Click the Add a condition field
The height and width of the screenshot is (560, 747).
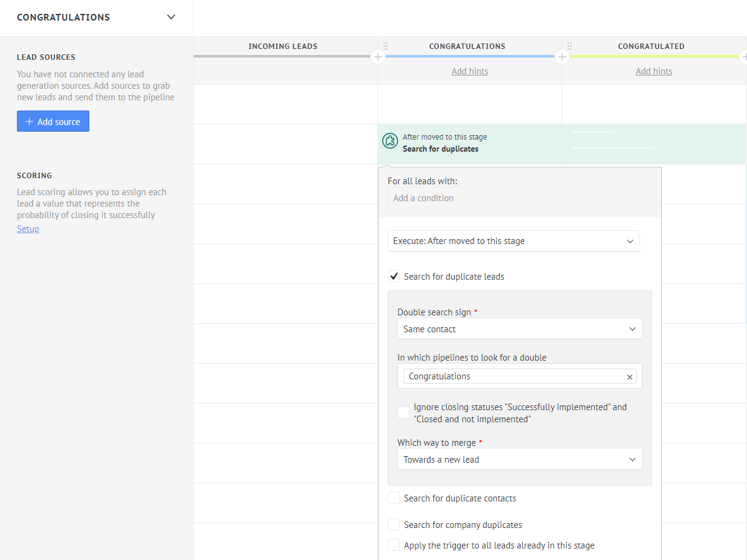[513, 198]
